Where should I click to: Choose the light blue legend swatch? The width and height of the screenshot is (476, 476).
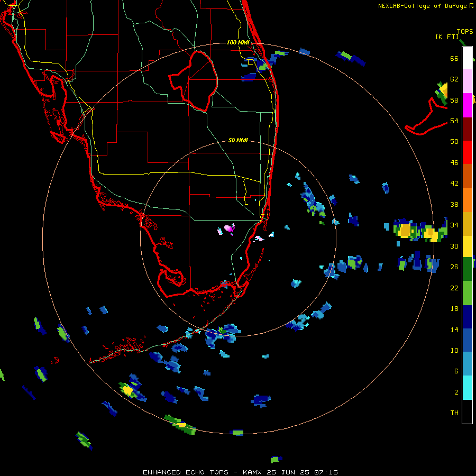pos(467,364)
